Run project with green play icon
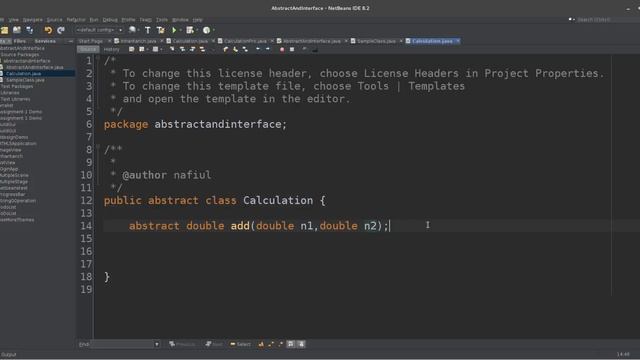Image resolution: width=640 pixels, height=360 pixels. click(174, 30)
